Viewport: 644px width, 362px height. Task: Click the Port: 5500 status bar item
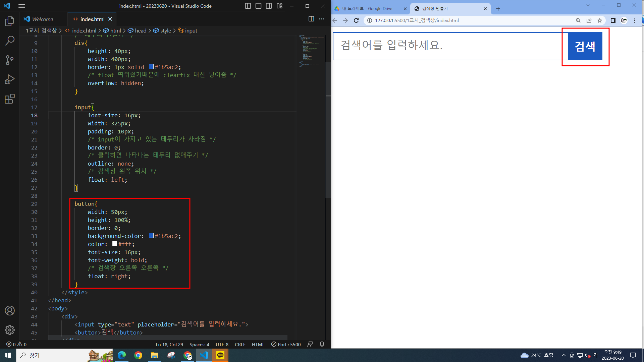tap(286, 345)
